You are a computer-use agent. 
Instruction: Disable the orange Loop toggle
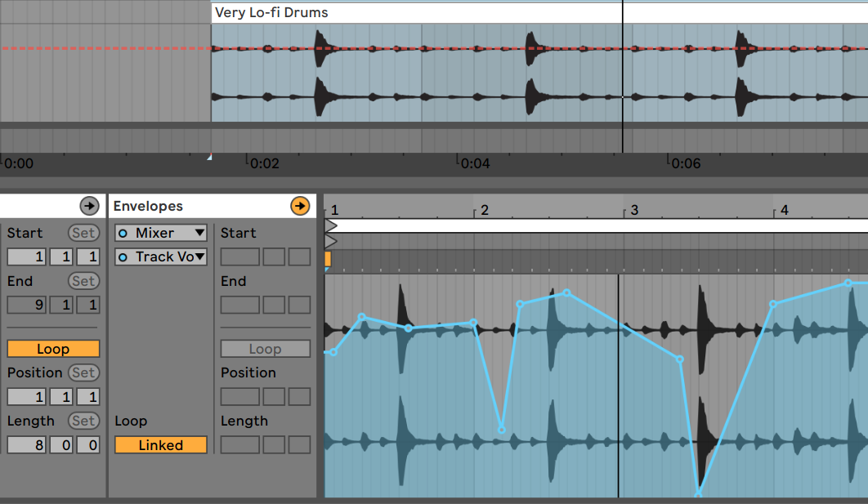(x=53, y=348)
